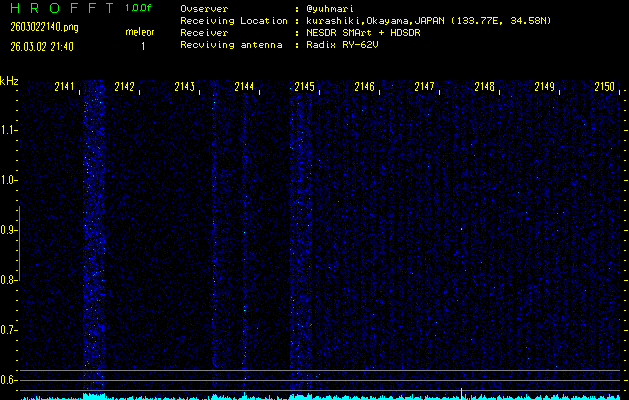Click the yellow meteor marker on power graph
This screenshot has width=629, height=400.
461,394
